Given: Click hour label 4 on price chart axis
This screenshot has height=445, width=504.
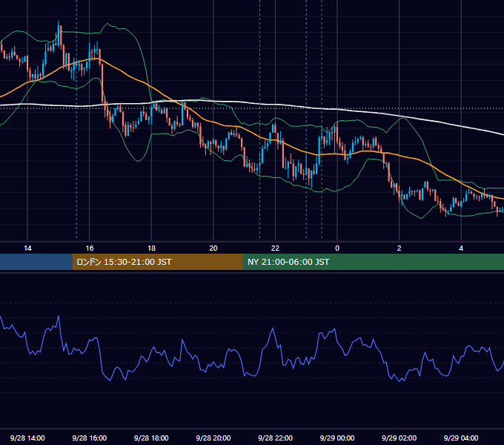Looking at the screenshot, I should click(x=461, y=248).
